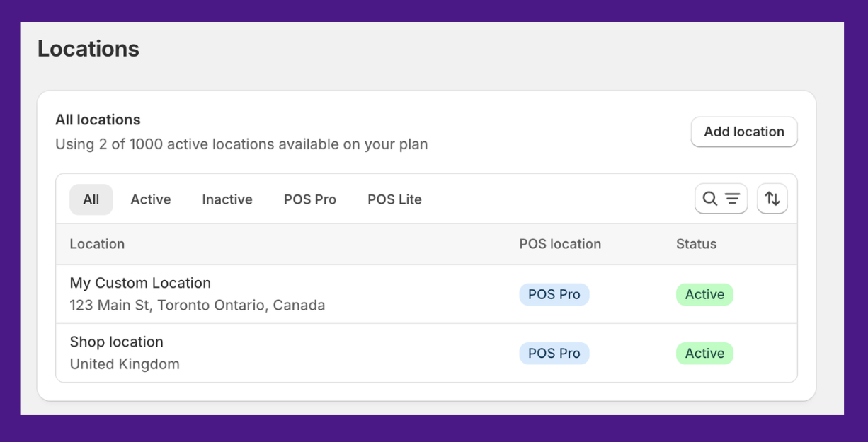Click the Location column header

pyautogui.click(x=97, y=244)
